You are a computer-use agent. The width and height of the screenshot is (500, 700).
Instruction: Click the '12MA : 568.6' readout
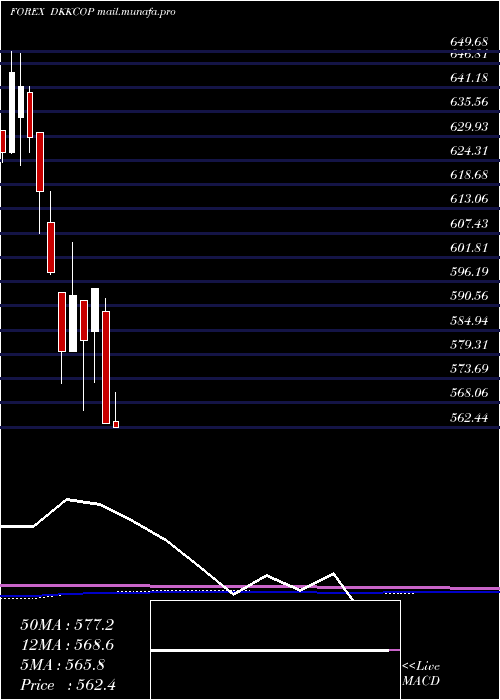coord(67,645)
